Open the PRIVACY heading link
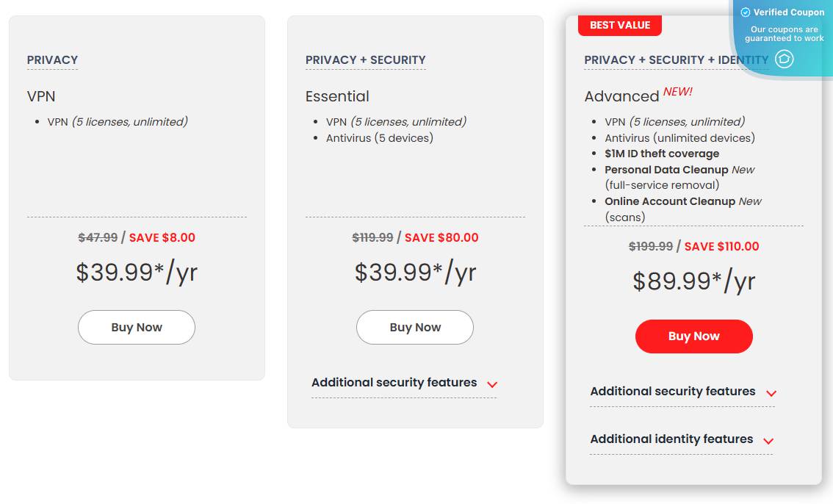 pyautogui.click(x=52, y=60)
